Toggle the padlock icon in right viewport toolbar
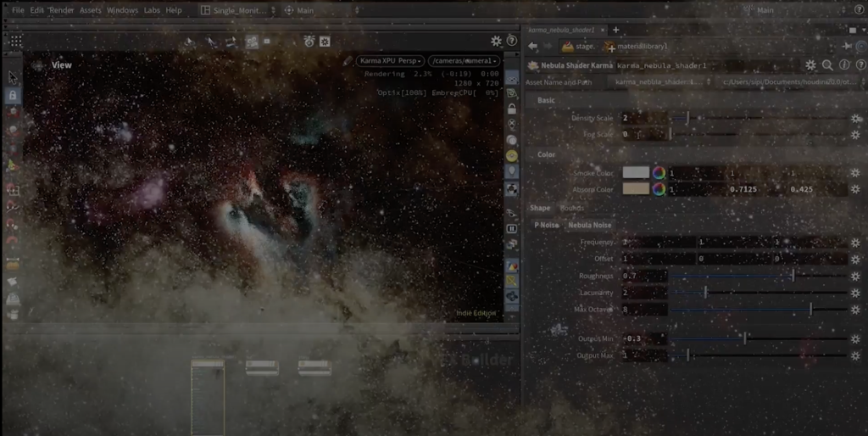The height and width of the screenshot is (436, 868). pyautogui.click(x=511, y=109)
